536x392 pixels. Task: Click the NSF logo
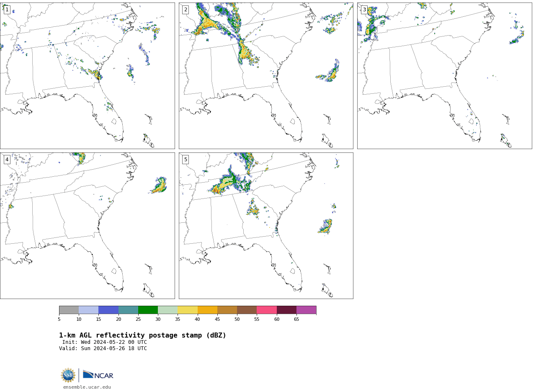(68, 375)
